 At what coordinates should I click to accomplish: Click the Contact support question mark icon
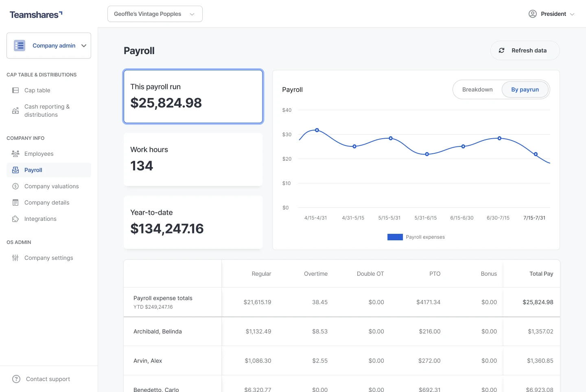pos(16,379)
